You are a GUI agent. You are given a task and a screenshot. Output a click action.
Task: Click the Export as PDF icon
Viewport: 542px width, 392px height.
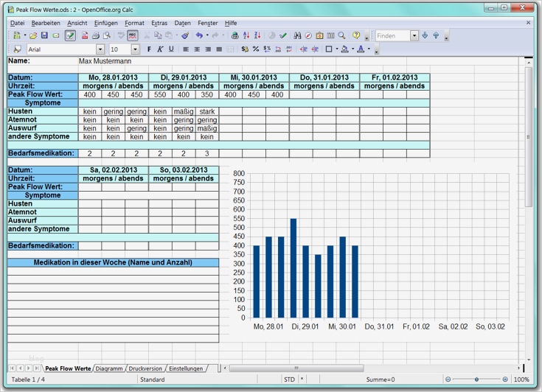[83, 35]
